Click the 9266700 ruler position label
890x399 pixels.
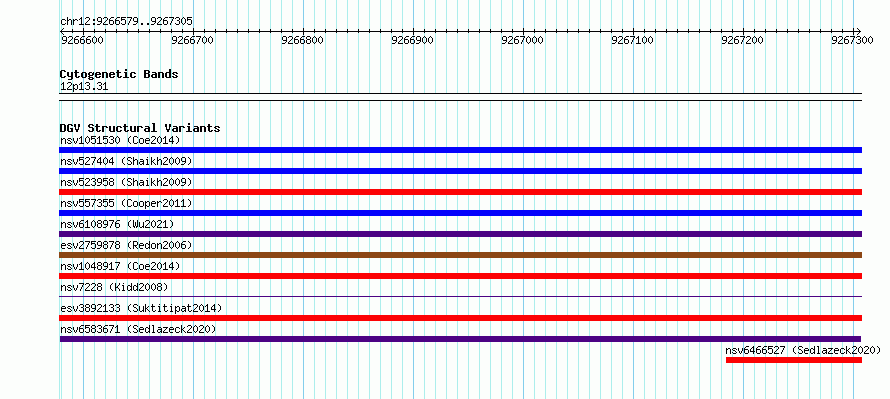point(193,40)
